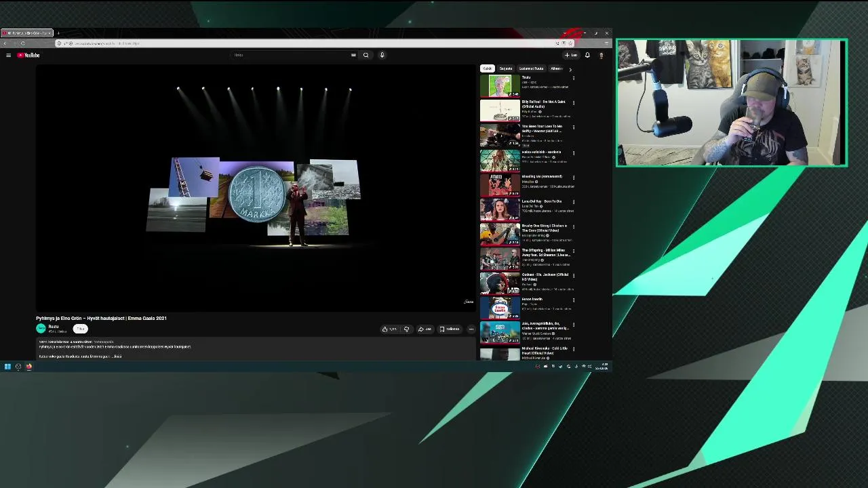Open the YouTube account avatar menu
The width and height of the screenshot is (868, 488).
coord(601,55)
